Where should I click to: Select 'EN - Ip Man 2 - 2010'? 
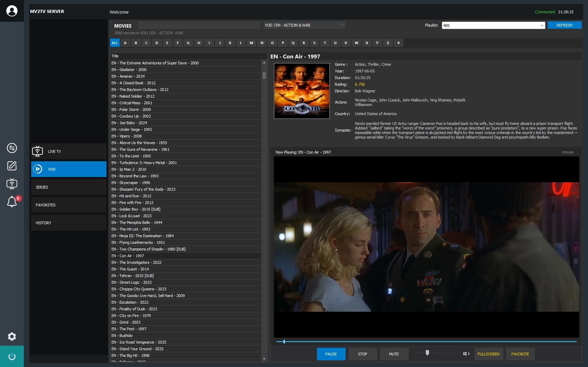[186, 169]
